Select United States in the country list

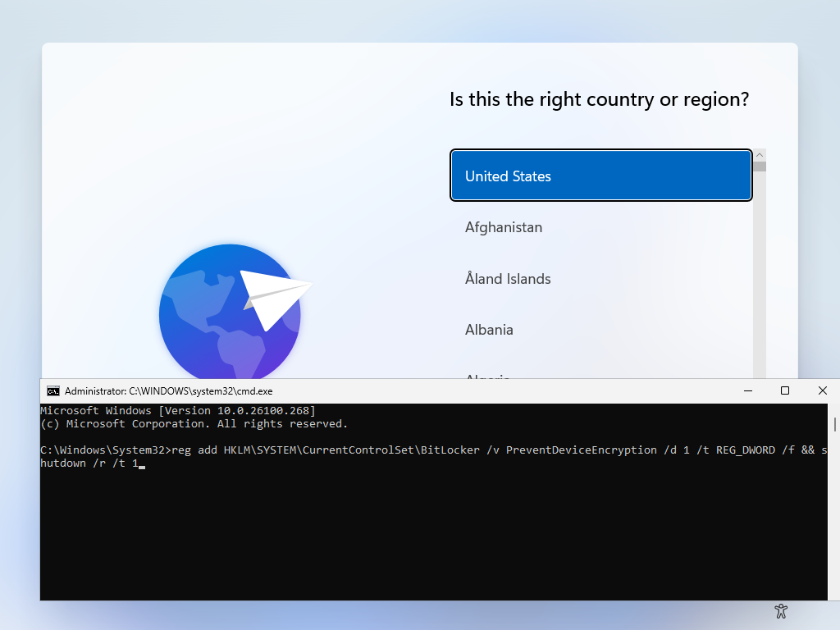(x=601, y=176)
